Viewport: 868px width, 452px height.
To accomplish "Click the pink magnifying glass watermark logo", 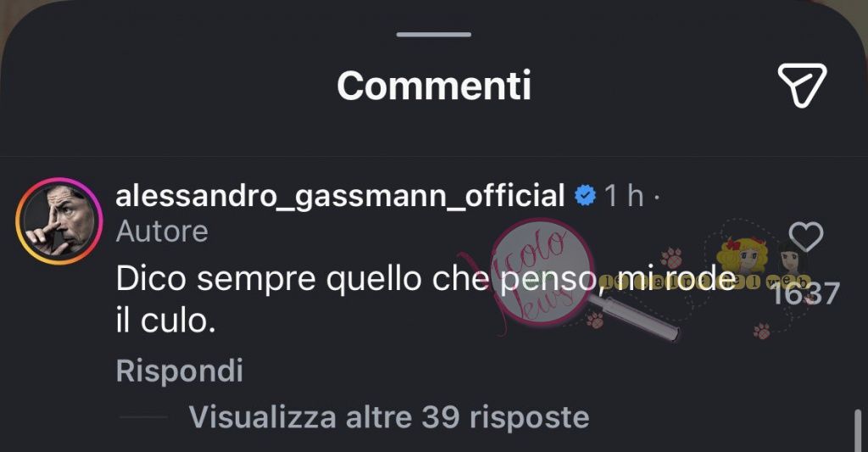I will click(542, 272).
